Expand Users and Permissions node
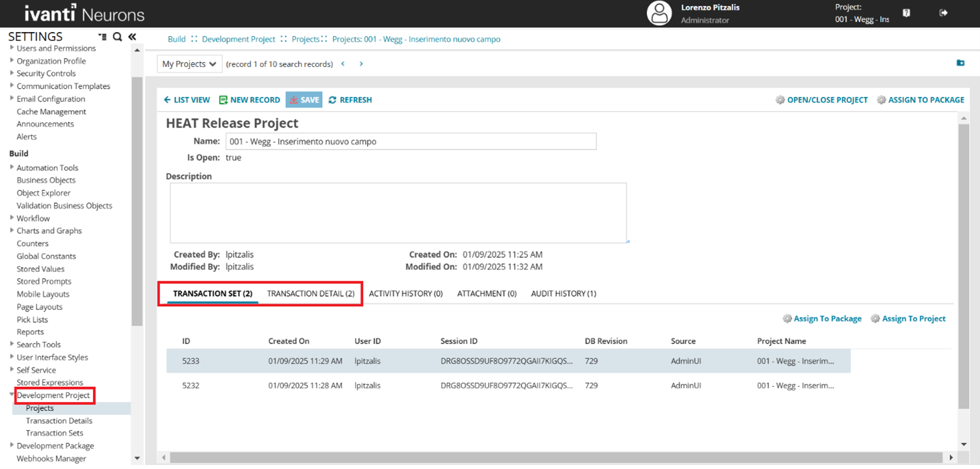The height and width of the screenshot is (469, 980). click(x=12, y=48)
